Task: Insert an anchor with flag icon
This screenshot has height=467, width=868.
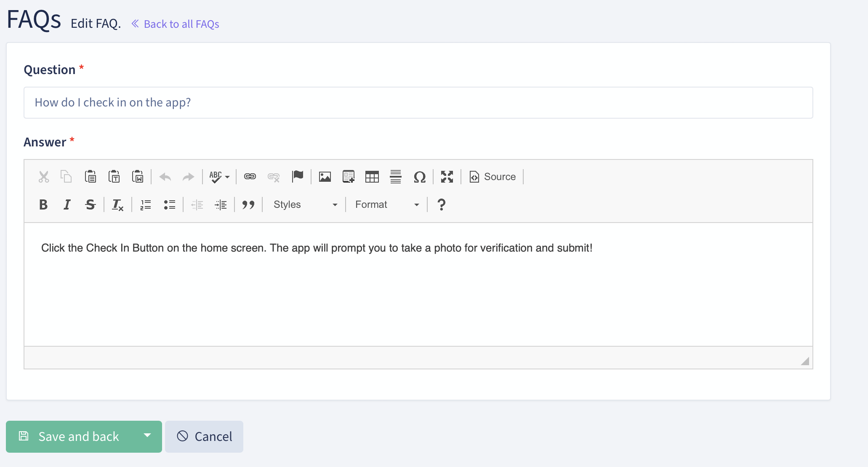Action: (298, 177)
